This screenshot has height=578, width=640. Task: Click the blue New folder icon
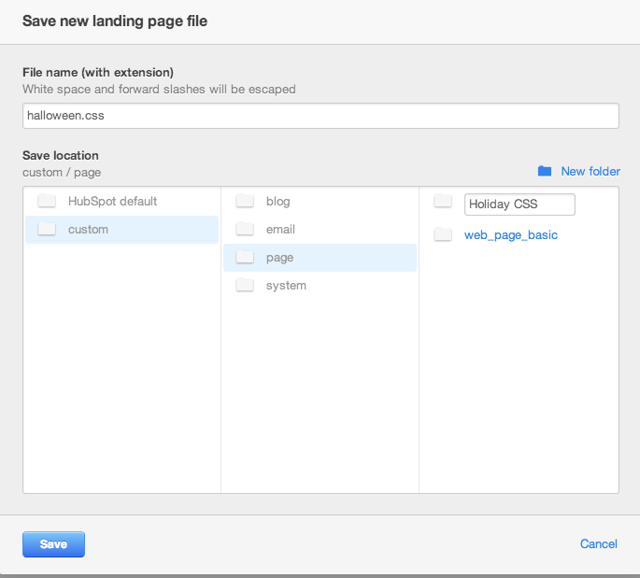tap(544, 171)
